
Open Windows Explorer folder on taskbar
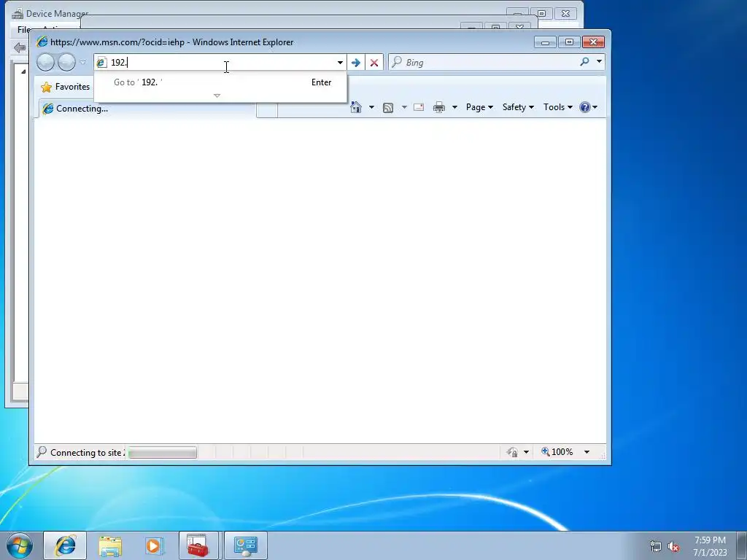pos(110,545)
